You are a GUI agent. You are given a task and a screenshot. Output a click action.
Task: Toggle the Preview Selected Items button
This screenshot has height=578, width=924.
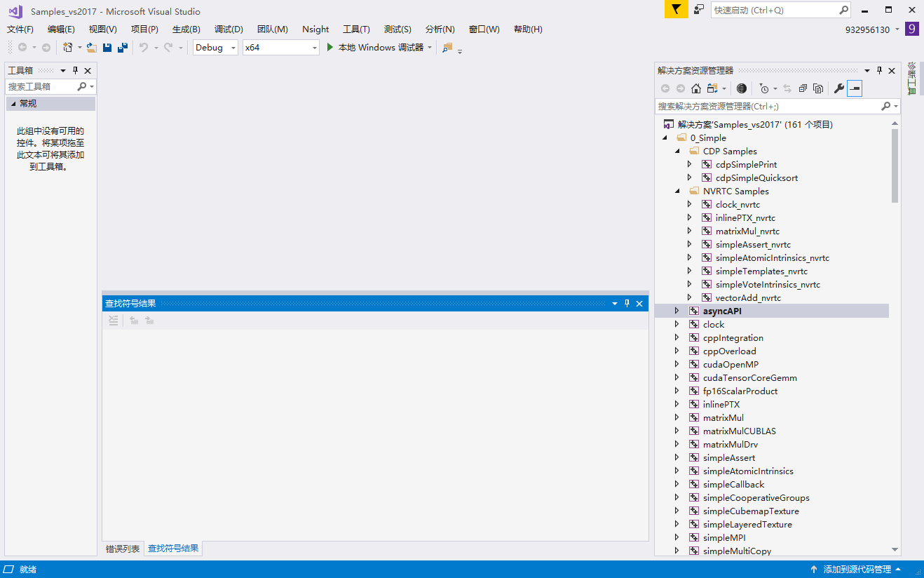pos(855,88)
